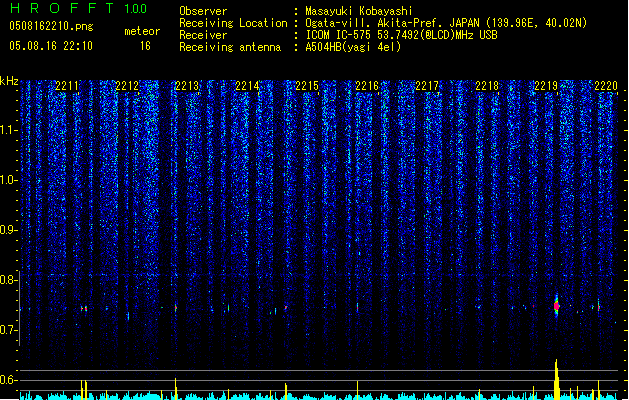
Task: Click the 2215 time marker
Action: pos(307,86)
